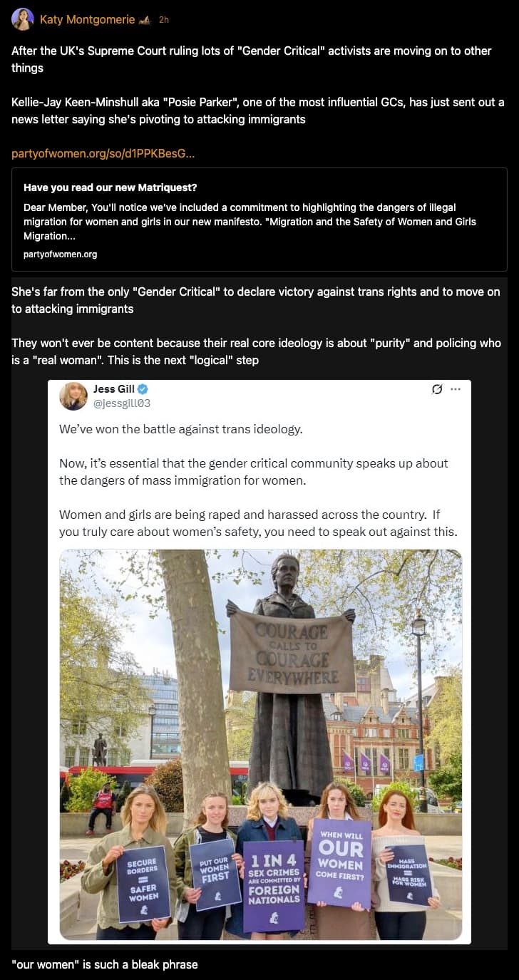
Task: Open reply starting 'She's far from the only'
Action: click(x=259, y=301)
